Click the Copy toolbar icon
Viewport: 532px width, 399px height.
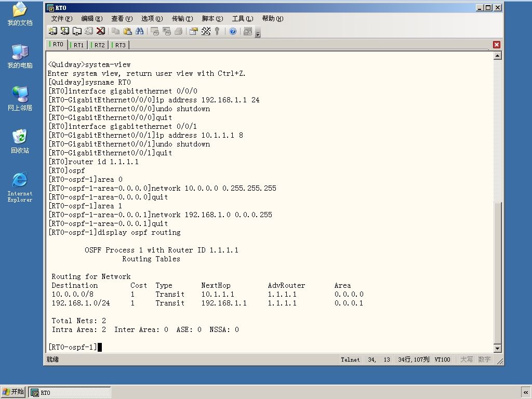(116, 31)
